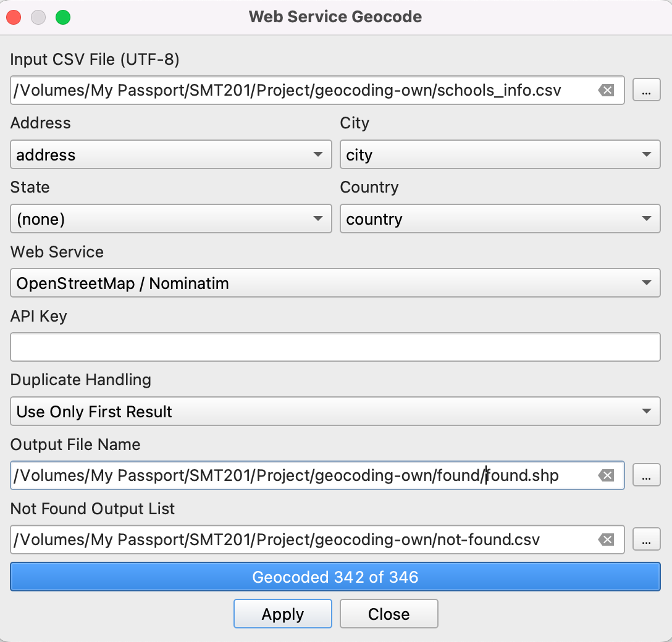Click the Geocoded 342 of 346 progress bar
This screenshot has width=672, height=642.
(335, 577)
